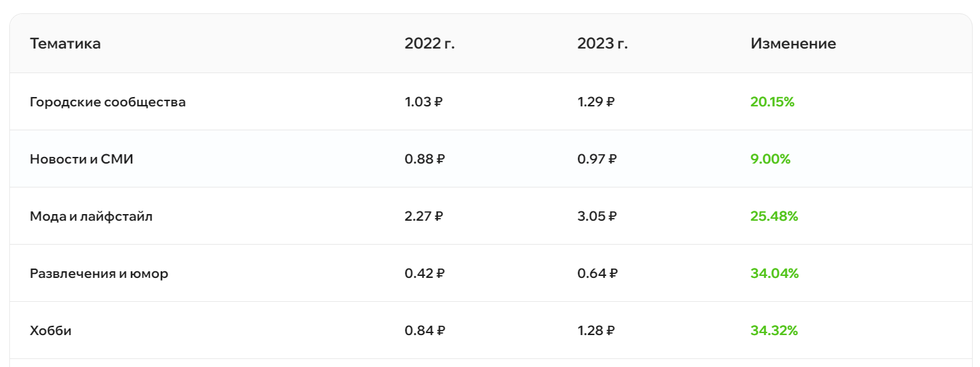Select the Хобби row label

(x=50, y=331)
